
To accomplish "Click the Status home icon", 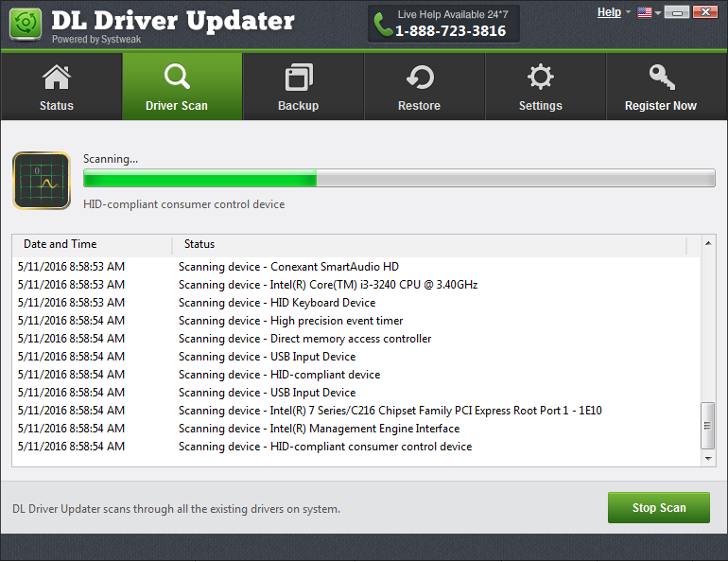I will 57,77.
